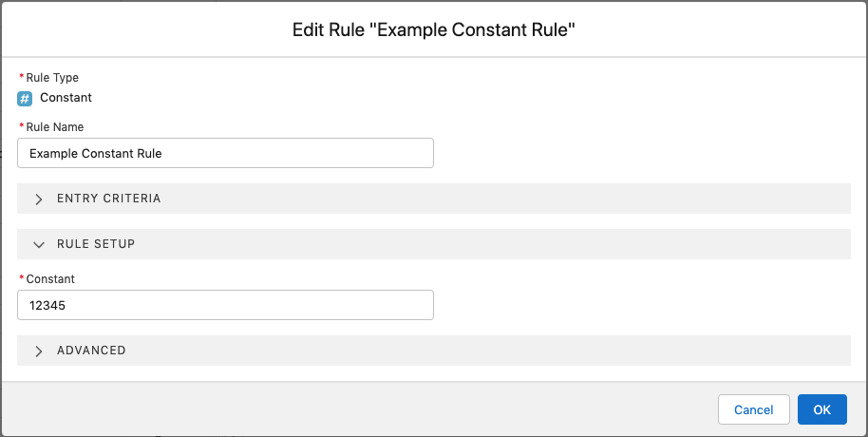Expand the Advanced section chevron
The height and width of the screenshot is (437, 868).
(x=39, y=351)
